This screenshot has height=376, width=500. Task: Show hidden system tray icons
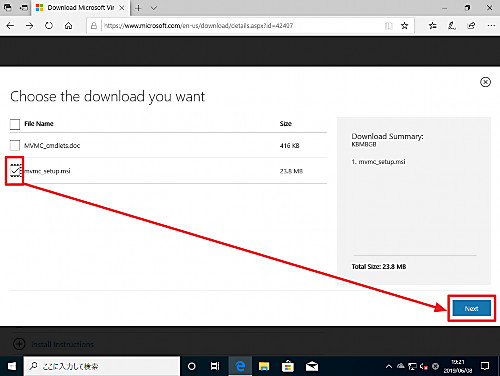(389, 366)
